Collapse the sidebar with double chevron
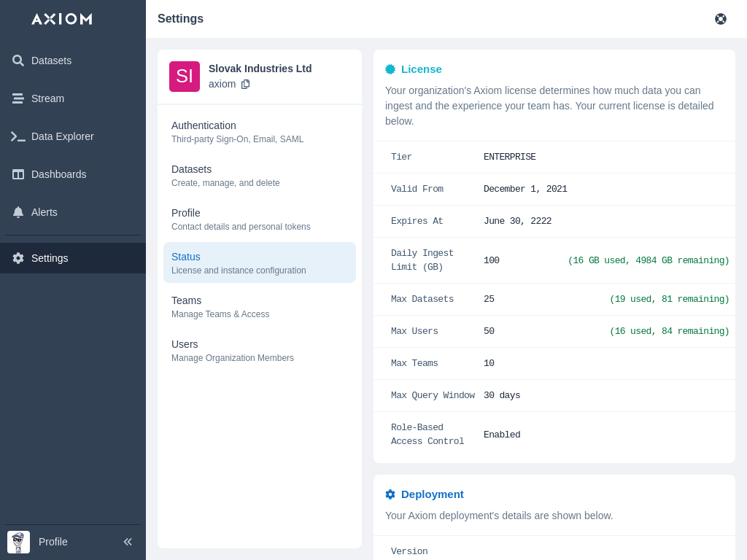747x560 pixels. click(x=128, y=542)
